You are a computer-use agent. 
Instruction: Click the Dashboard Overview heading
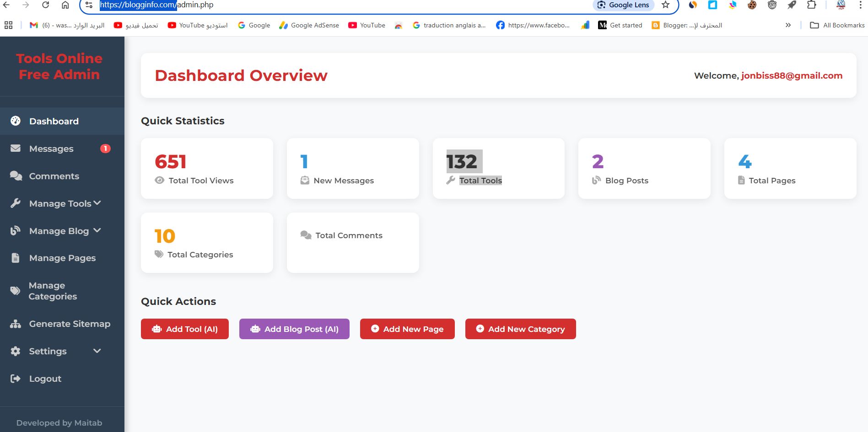[241, 75]
